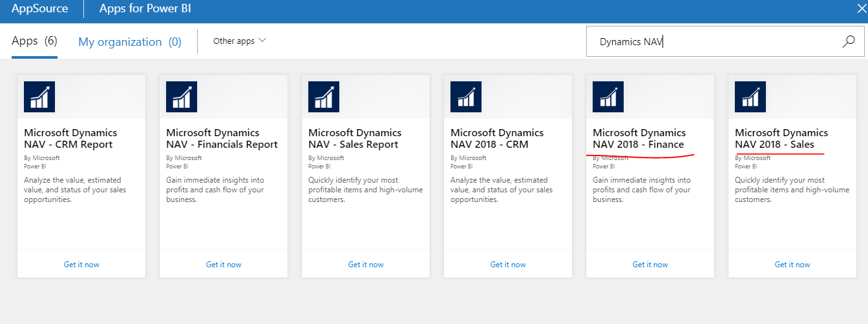
Task: Get it now for NAV - Sales Report
Action: click(x=366, y=265)
